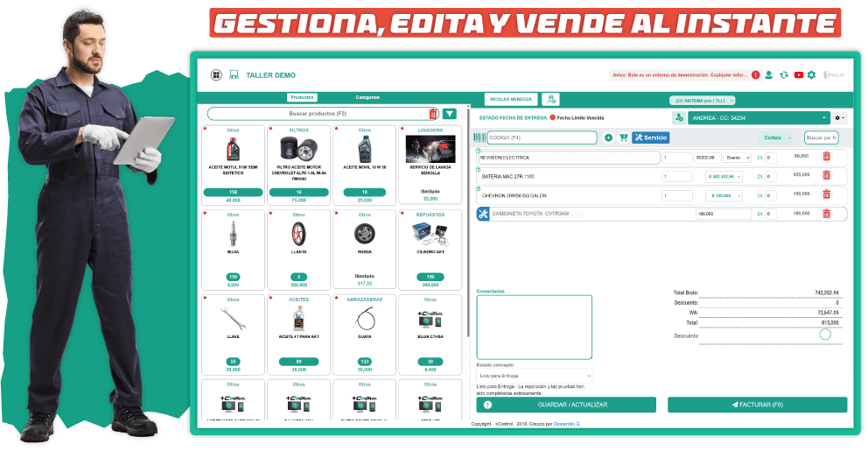
Task: Open the Cédula search type dropdown
Action: (x=775, y=137)
